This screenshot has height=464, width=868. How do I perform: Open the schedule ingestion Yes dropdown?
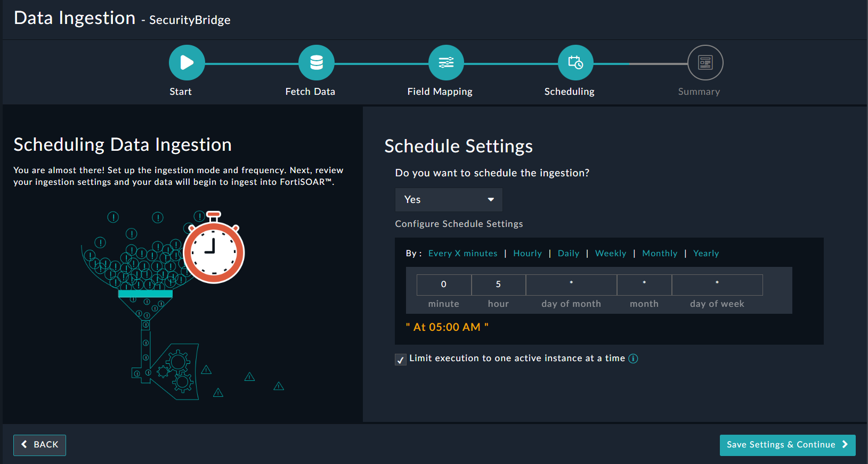[449, 200]
